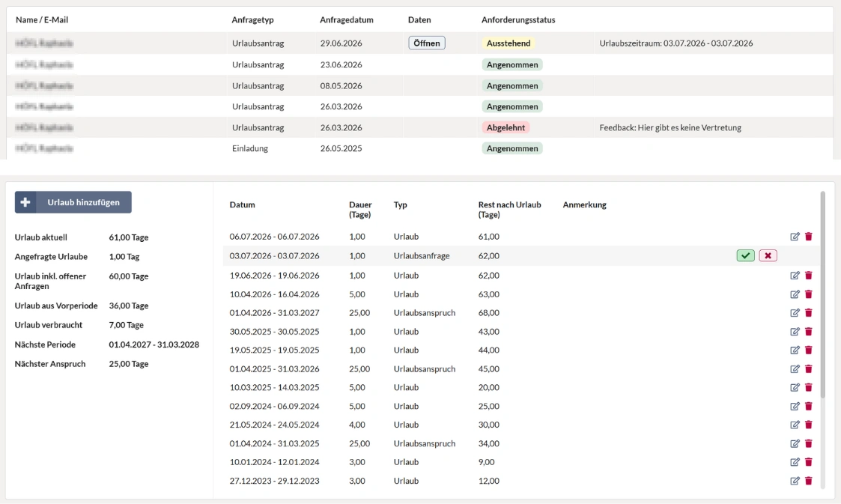Select the Abgelehnt status badge
Image resolution: width=841 pixels, height=504 pixels.
[505, 127]
